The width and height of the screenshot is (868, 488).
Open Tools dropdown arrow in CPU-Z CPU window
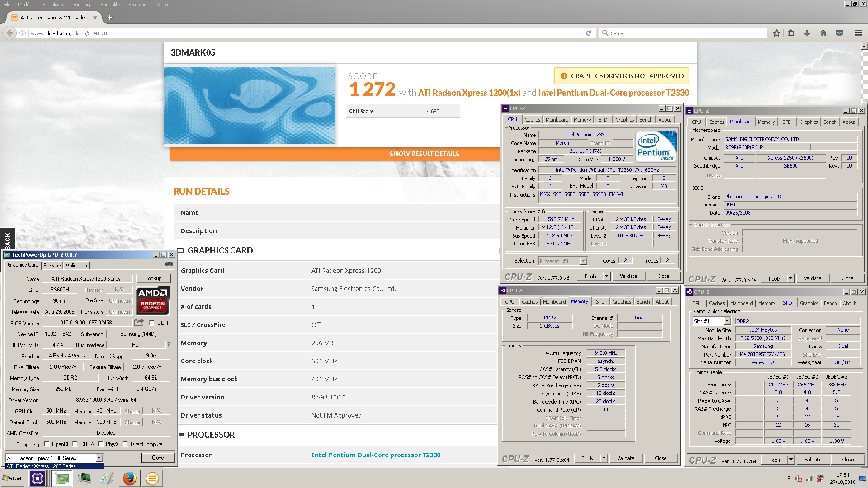606,276
